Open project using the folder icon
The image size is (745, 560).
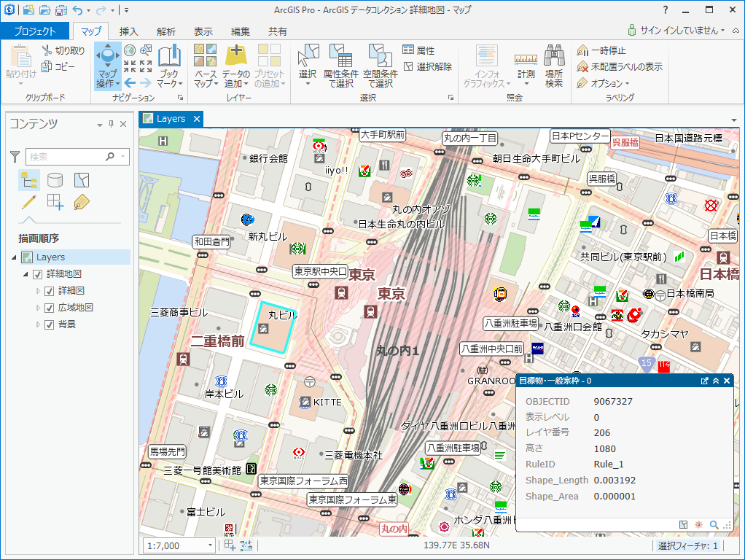coord(44,10)
